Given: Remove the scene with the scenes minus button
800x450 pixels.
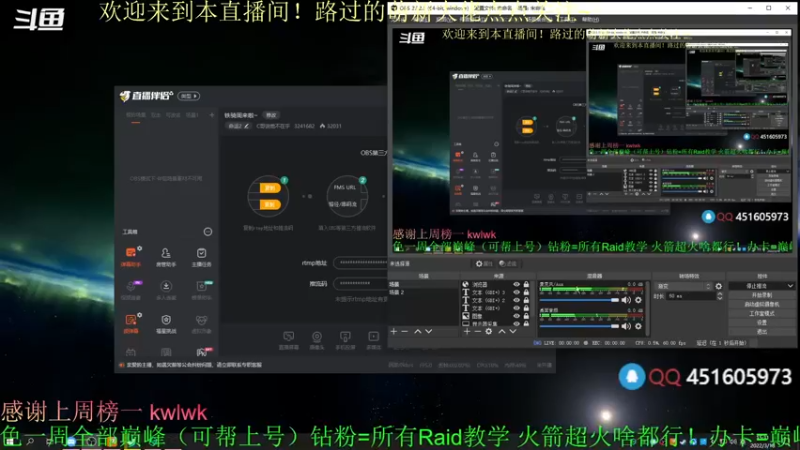Looking at the screenshot, I should click(405, 332).
